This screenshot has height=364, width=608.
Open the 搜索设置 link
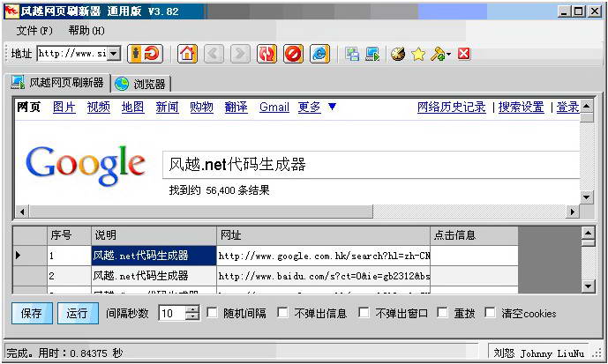click(x=522, y=107)
